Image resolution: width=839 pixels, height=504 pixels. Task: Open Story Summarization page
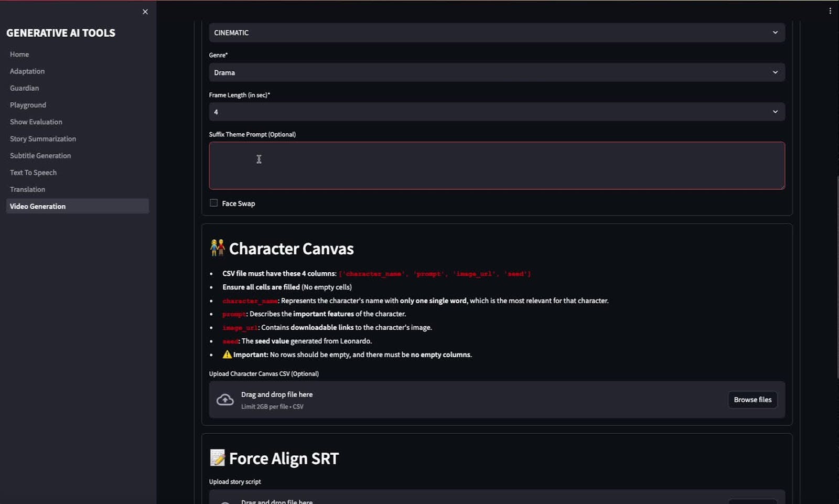click(x=43, y=139)
